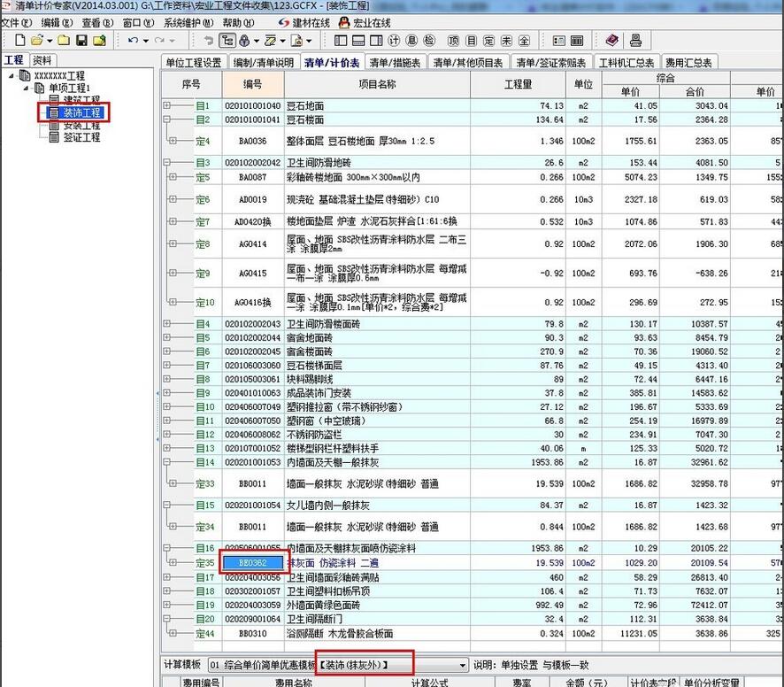Select 装饰工程 in the project tree
This screenshot has height=687, width=784.
(x=76, y=113)
